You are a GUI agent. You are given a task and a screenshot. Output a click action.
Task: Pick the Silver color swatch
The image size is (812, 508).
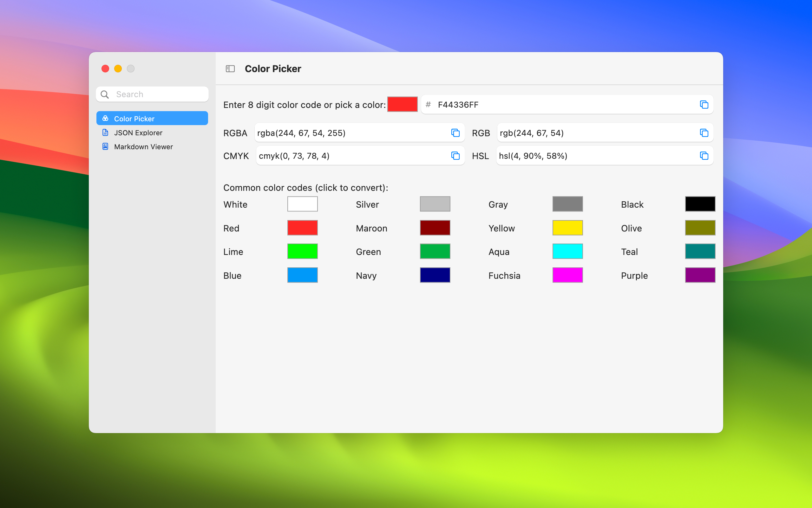pos(435,204)
